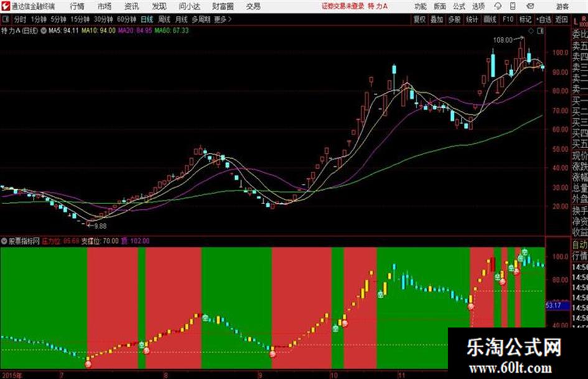588x379 pixels.
Task: Open the 公式 menu
Action: [x=459, y=6]
